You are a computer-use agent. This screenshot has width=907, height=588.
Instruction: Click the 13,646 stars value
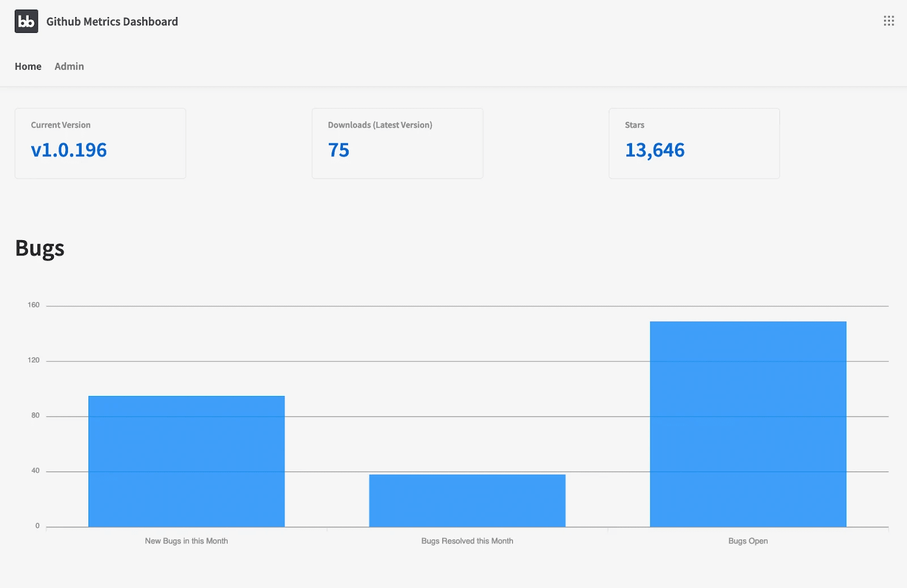[x=655, y=150]
